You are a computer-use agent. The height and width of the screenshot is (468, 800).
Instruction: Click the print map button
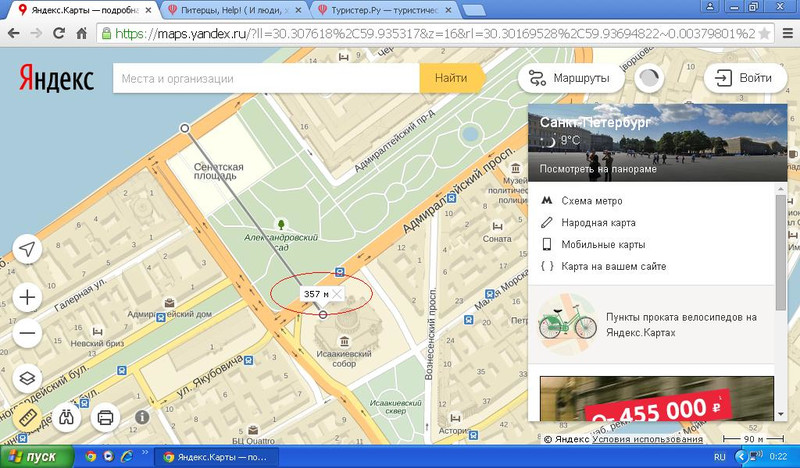click(105, 418)
